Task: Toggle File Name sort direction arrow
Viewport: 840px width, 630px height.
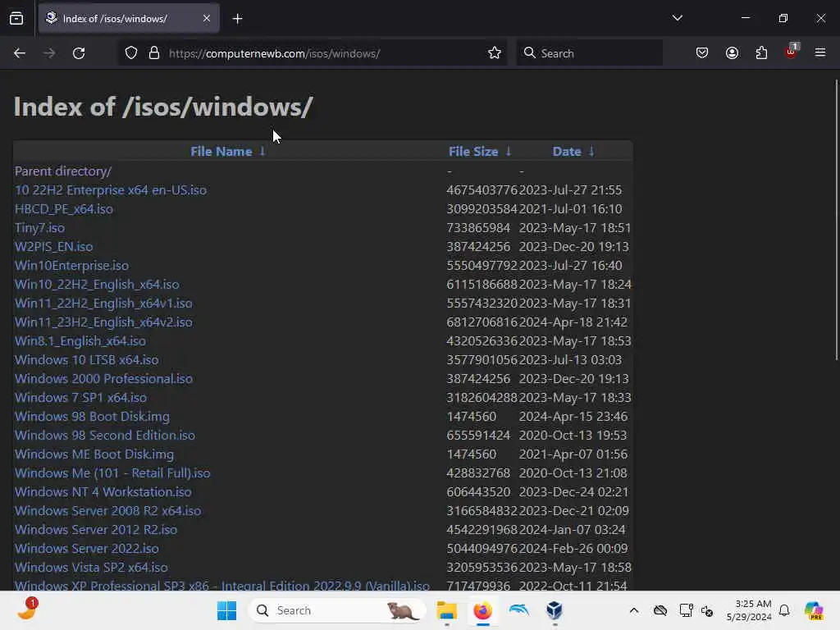Action: [262, 152]
